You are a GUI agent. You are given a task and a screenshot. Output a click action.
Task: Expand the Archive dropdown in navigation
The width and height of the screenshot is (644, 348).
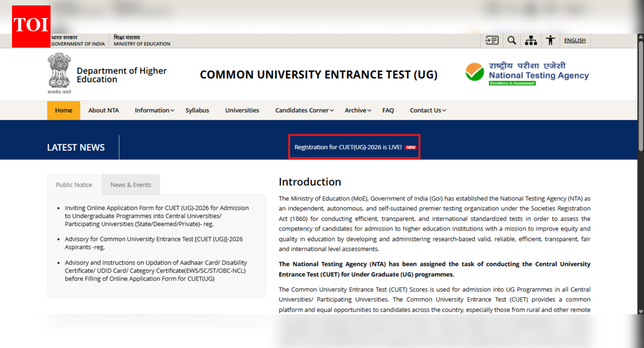[357, 110]
